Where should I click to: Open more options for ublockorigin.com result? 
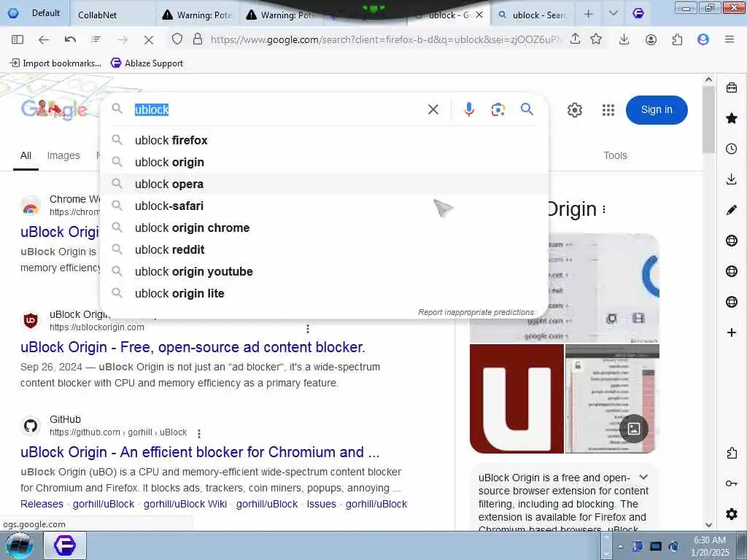click(x=308, y=329)
